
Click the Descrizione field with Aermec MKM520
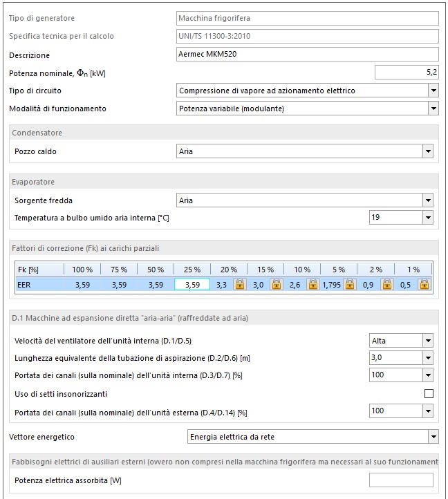coord(307,55)
